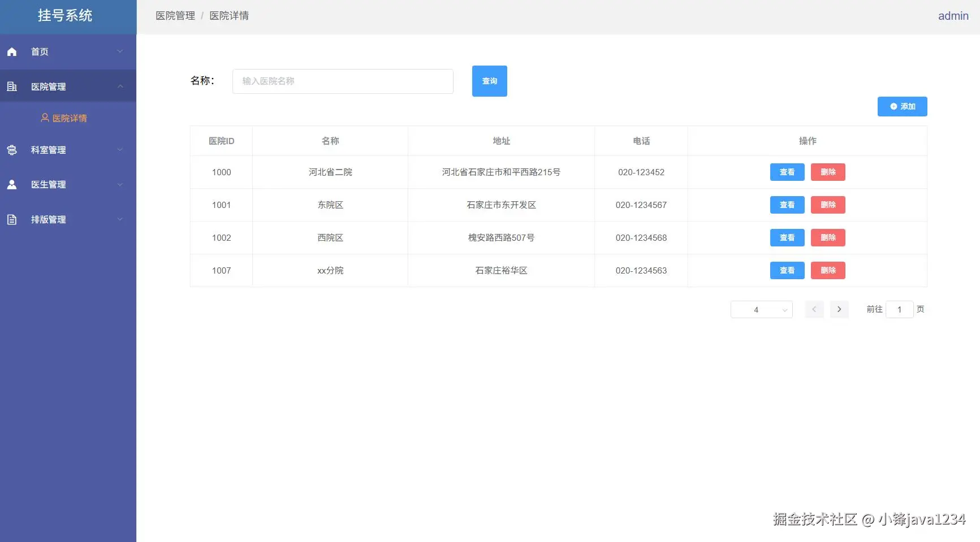Expand the 排版管理 menu chevron
The height and width of the screenshot is (542, 980).
click(120, 219)
